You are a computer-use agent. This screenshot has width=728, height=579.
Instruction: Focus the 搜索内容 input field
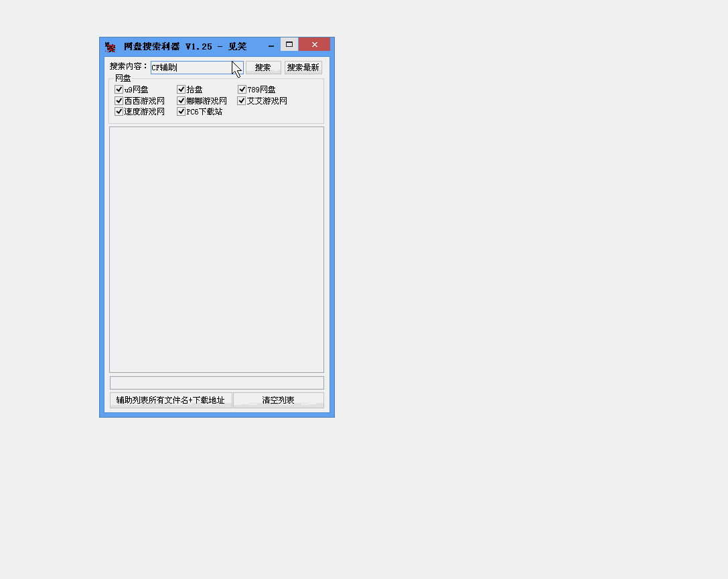pos(197,68)
